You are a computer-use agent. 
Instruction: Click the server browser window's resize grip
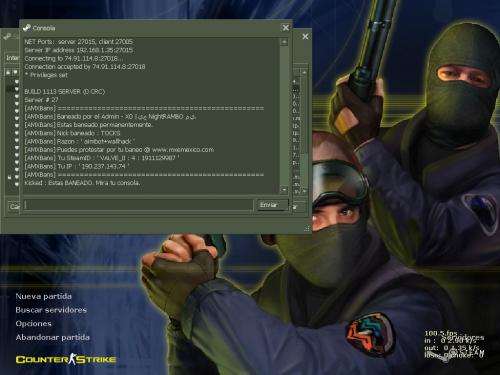307,229
